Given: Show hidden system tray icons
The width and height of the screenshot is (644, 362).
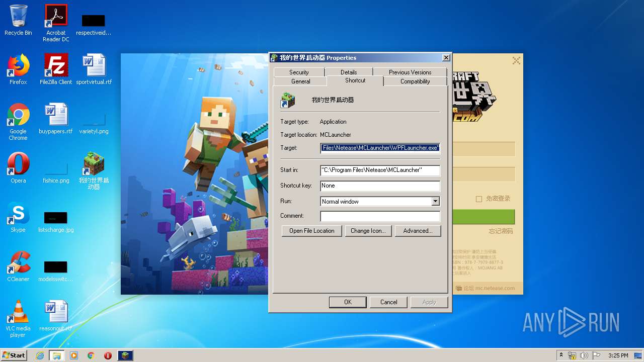Looking at the screenshot, I should pyautogui.click(x=561, y=355).
